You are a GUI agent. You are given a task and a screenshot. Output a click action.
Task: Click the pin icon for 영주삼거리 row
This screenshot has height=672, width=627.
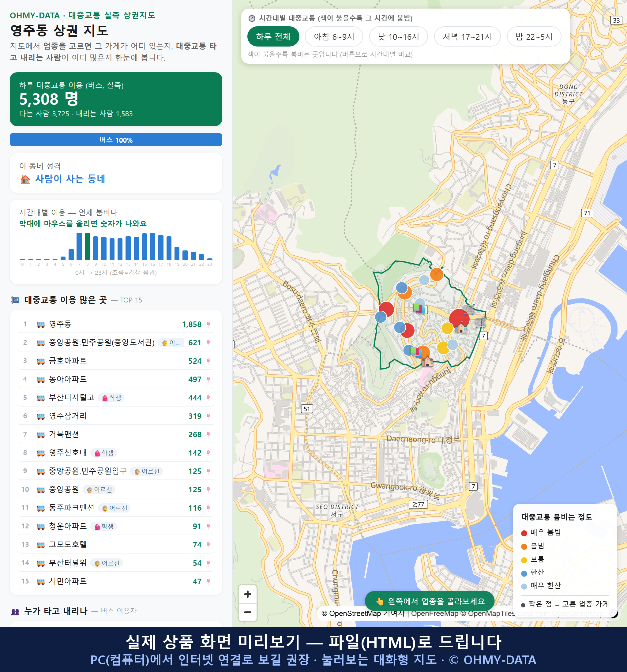[x=208, y=416]
